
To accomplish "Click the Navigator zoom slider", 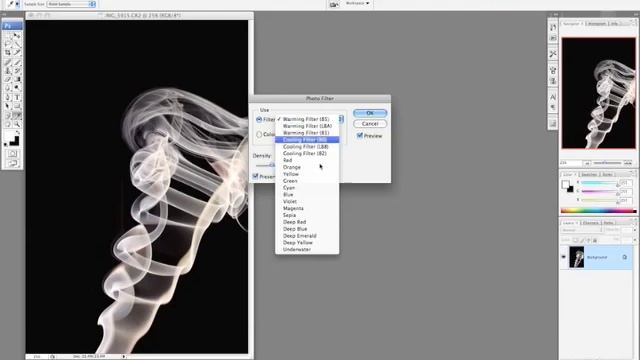I will [x=607, y=163].
